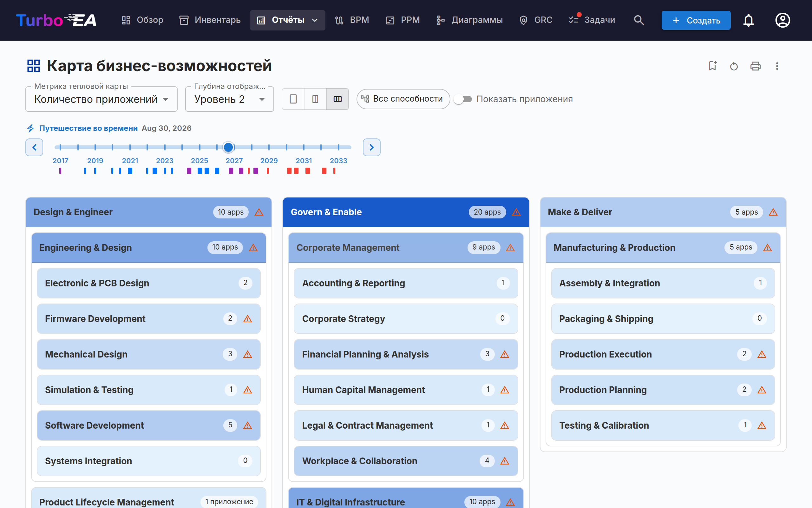Screen dimensions: 812x508
Task: Click the Turbo EA logo
Action: tap(56, 20)
